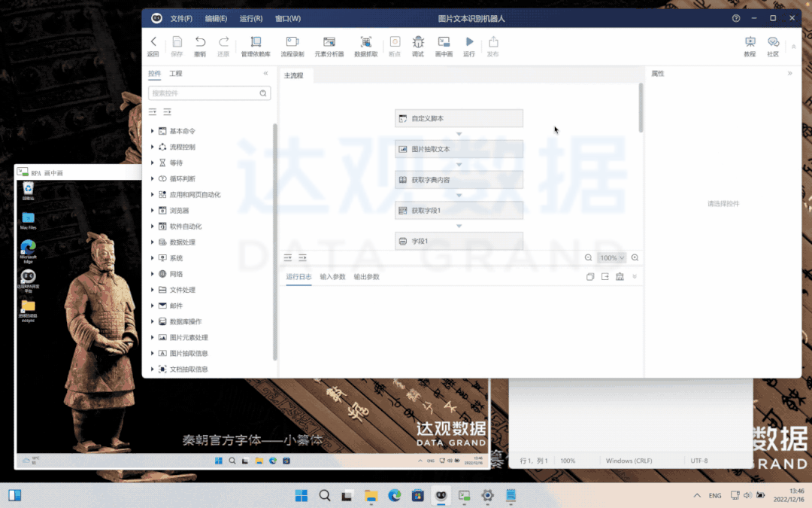Select the 获取字段1 flow node
812x508 pixels.
459,211
